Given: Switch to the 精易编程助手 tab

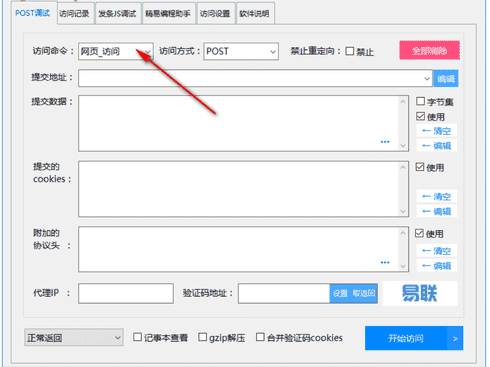Looking at the screenshot, I should [x=168, y=14].
